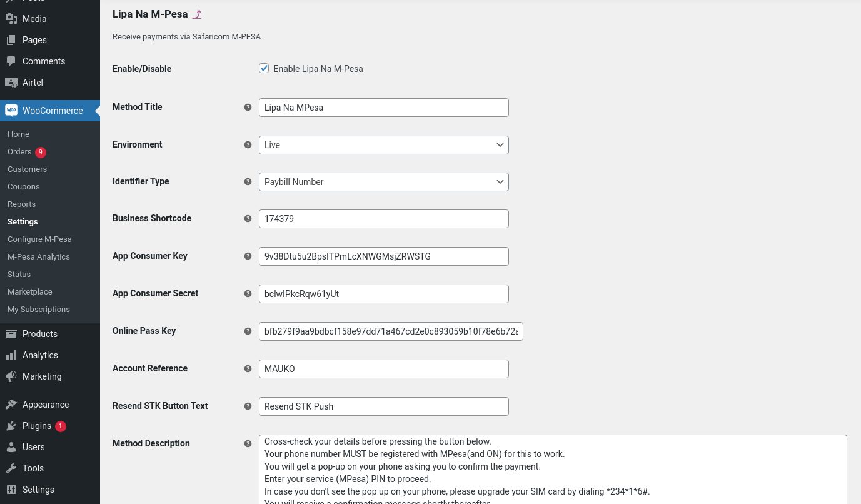Click the Enable Lipa Na M-Pesa label text
This screenshot has height=504, width=861.
pos(318,69)
